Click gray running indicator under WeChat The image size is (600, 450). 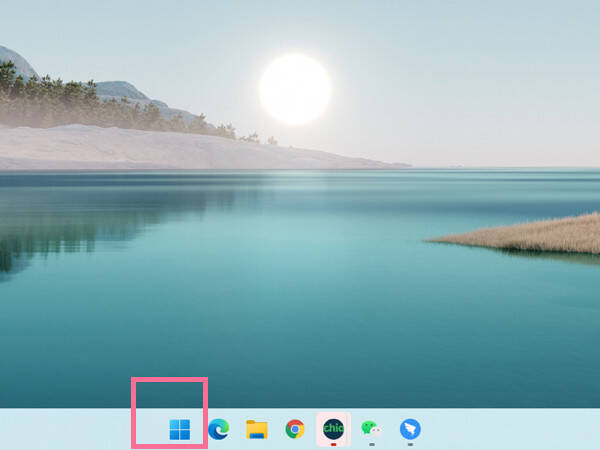point(372,444)
